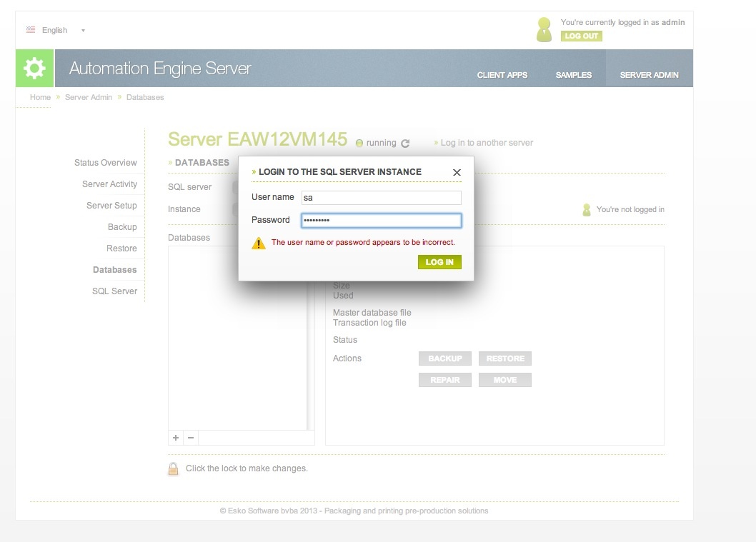The width and height of the screenshot is (756, 542).
Task: Click the plus icon to add database
Action: tap(176, 438)
